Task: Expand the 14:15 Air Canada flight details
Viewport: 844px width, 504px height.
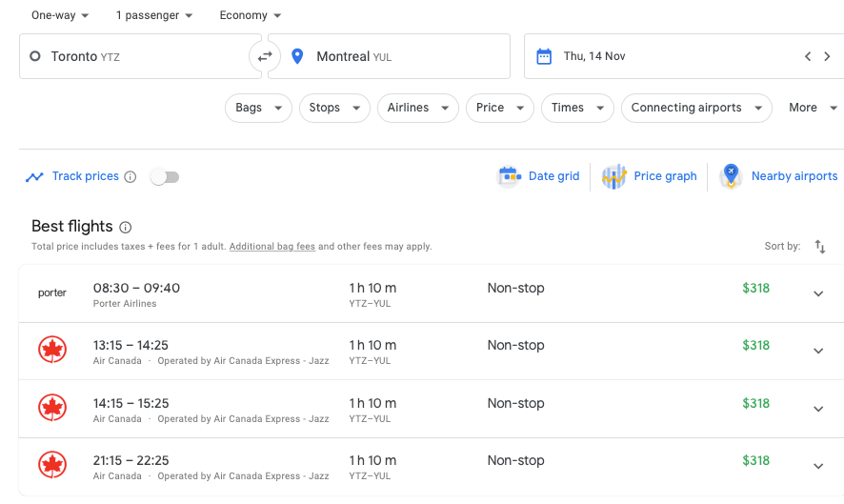Action: coord(818,410)
